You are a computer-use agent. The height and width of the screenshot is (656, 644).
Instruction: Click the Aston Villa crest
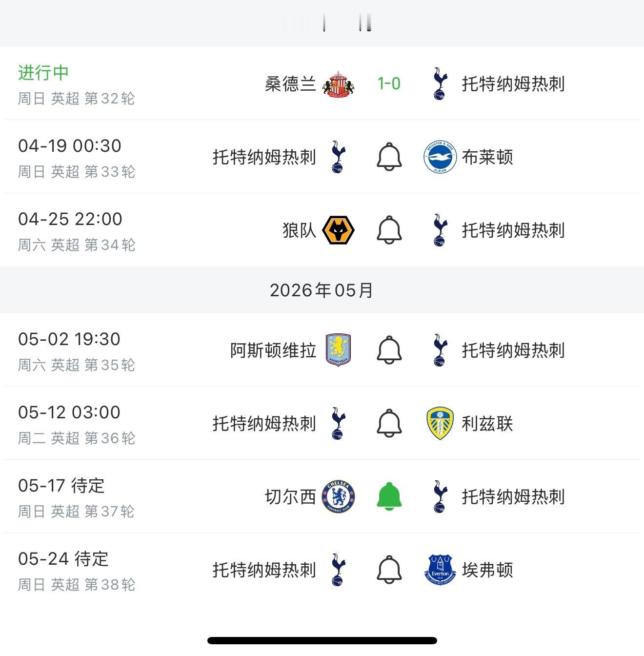pyautogui.click(x=338, y=350)
